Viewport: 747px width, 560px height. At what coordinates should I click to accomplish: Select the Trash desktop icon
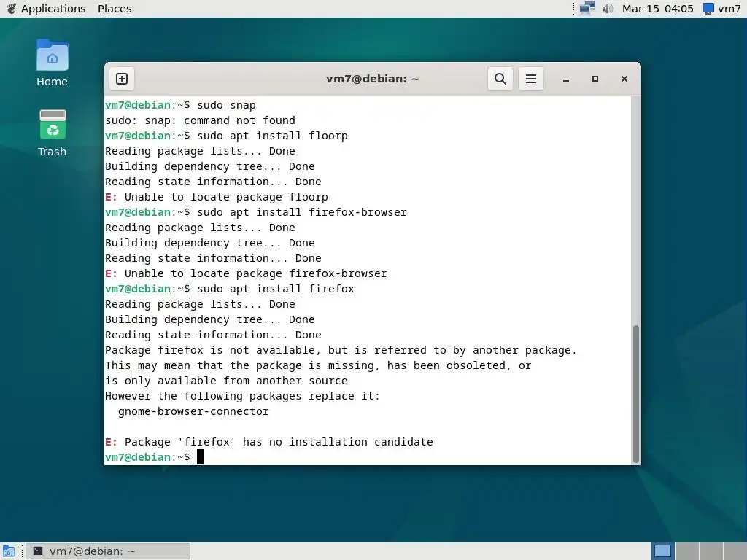(x=52, y=133)
